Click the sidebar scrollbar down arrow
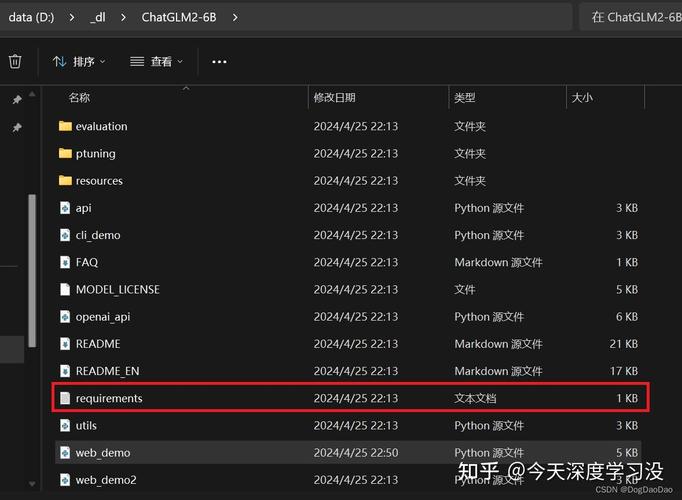The image size is (682, 500). pyautogui.click(x=32, y=483)
